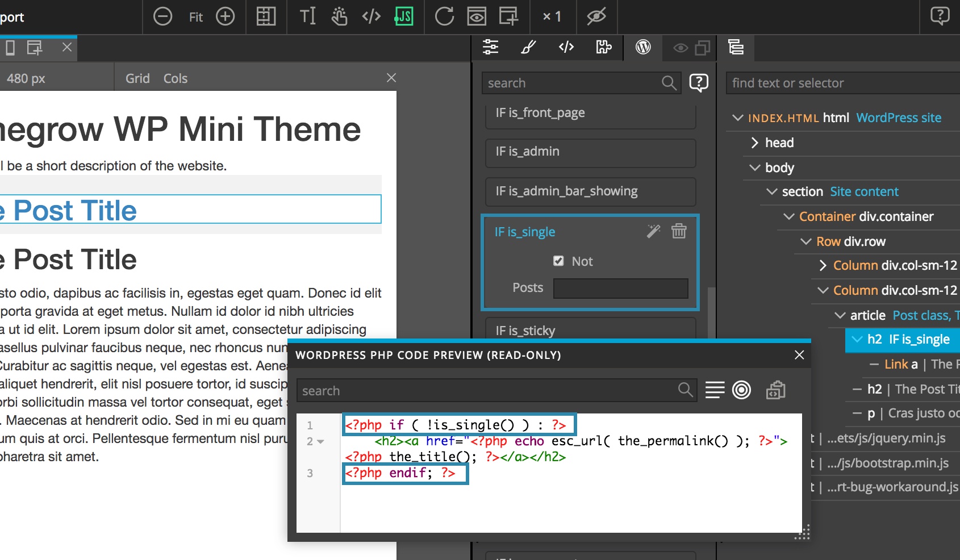This screenshot has height=560, width=960.
Task: Open the properties sliders tab
Action: [491, 47]
